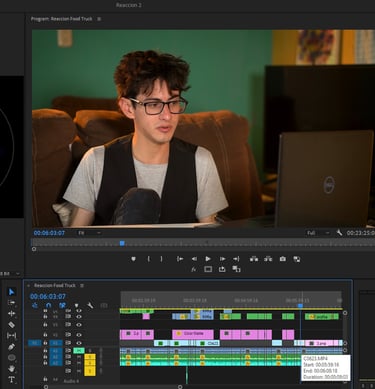Toggle Snap in timeline magnet icon
The width and height of the screenshot is (375, 389).
pyautogui.click(x=48, y=305)
